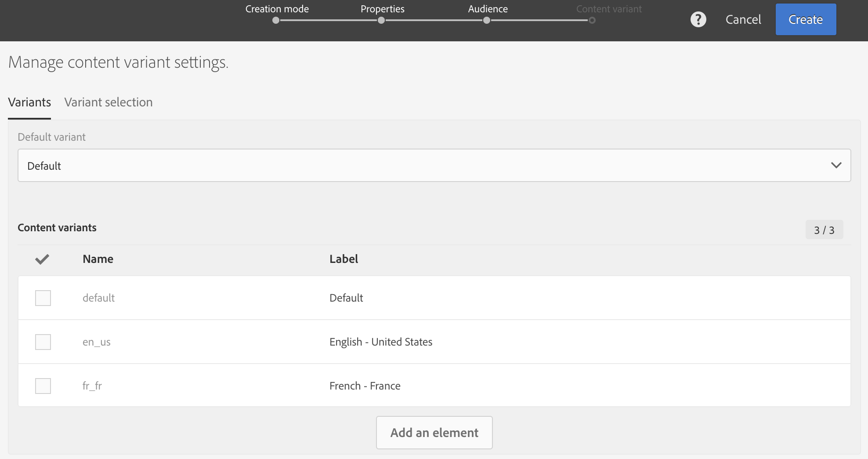Click the Audience step dot
868x459 pixels.
(x=487, y=20)
